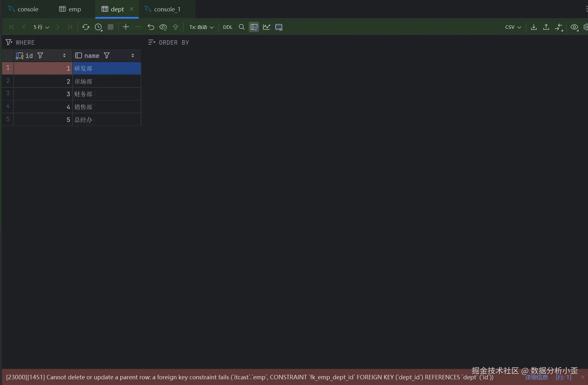
Task: Revert the selected changes
Action: [x=151, y=27]
